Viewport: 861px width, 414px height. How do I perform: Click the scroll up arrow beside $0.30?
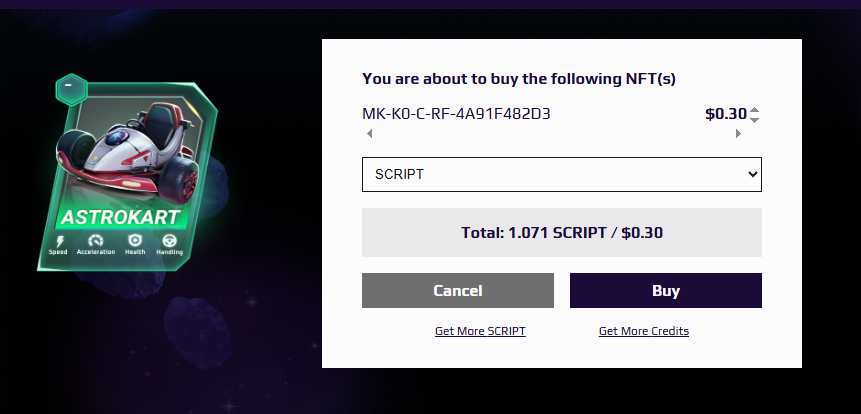754,109
